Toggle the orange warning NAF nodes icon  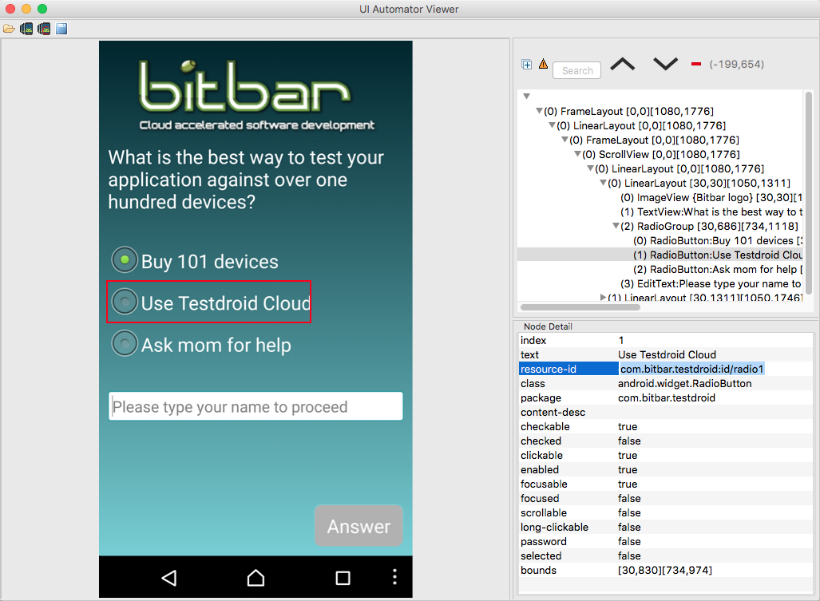pyautogui.click(x=543, y=64)
